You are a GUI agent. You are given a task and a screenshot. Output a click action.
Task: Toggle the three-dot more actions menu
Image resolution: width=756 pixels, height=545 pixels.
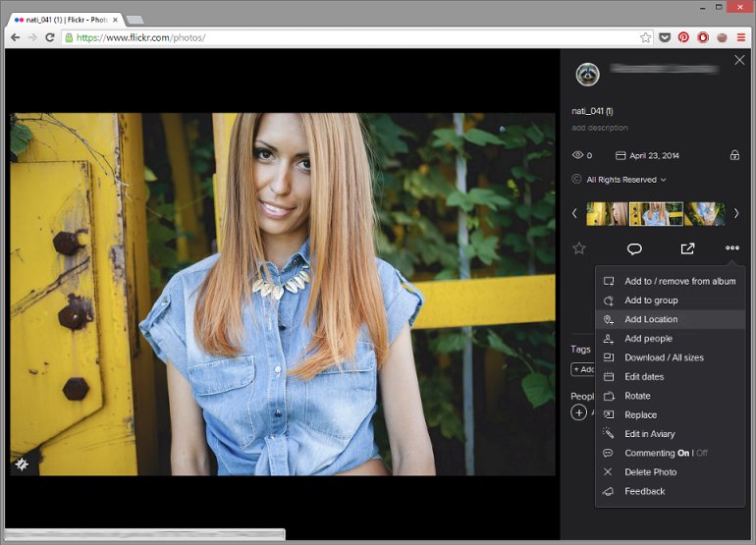pos(731,247)
